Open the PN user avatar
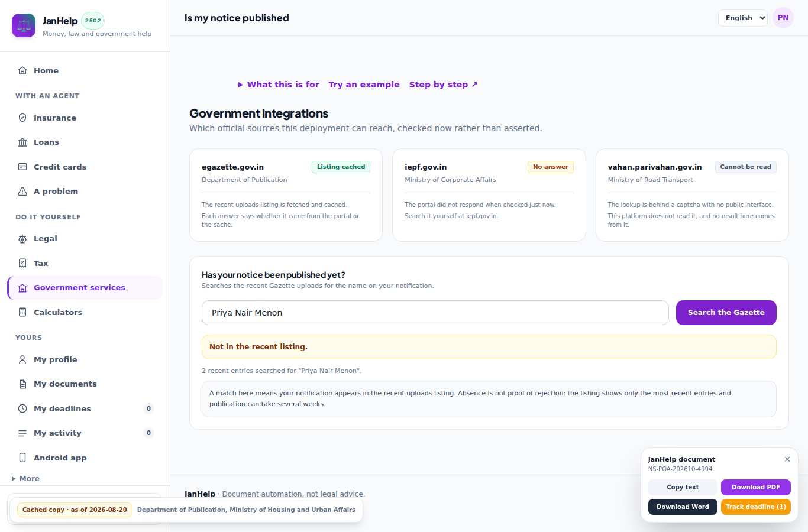808x532 pixels. (x=783, y=18)
